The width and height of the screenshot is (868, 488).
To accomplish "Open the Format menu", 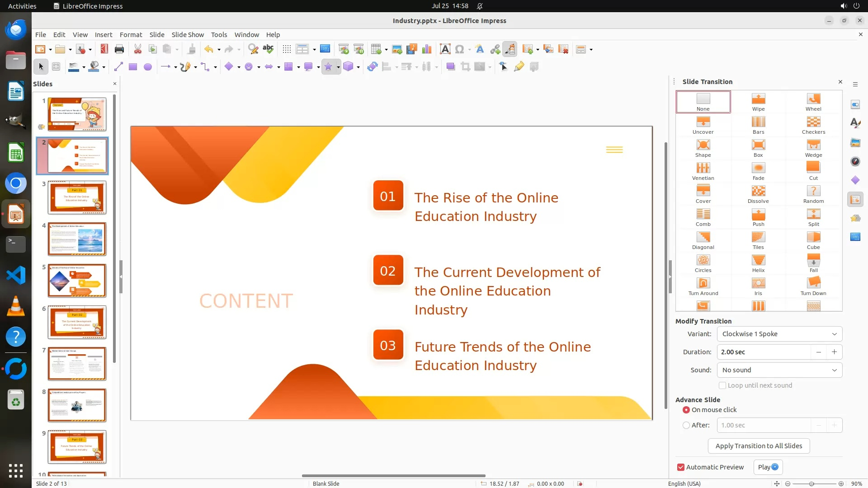I will click(x=131, y=34).
